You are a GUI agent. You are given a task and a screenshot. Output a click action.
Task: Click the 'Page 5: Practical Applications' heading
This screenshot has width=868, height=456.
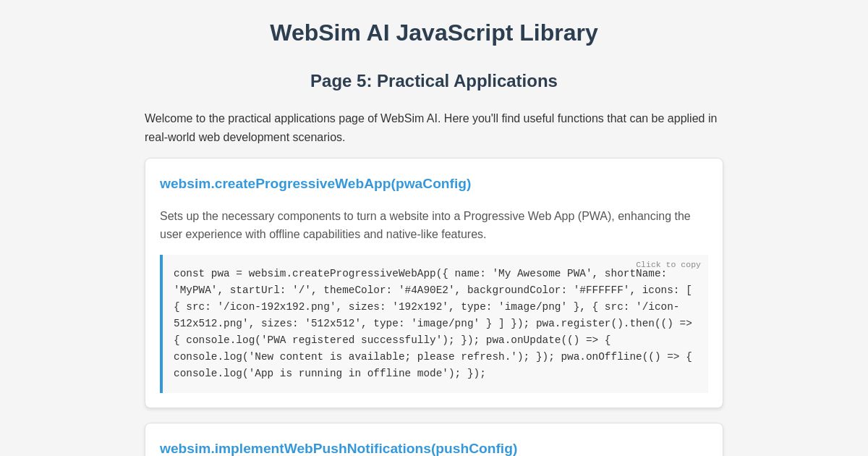pos(434,81)
